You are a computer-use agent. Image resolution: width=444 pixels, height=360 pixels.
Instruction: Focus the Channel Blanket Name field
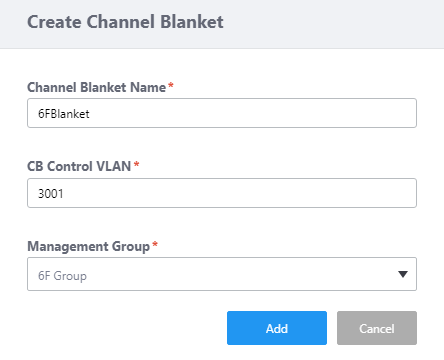(x=222, y=113)
